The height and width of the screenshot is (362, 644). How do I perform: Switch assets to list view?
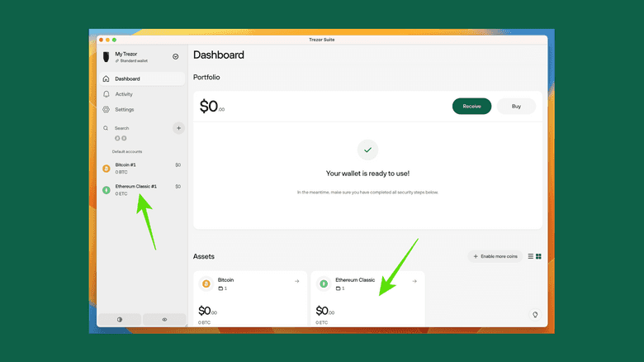pos(530,256)
